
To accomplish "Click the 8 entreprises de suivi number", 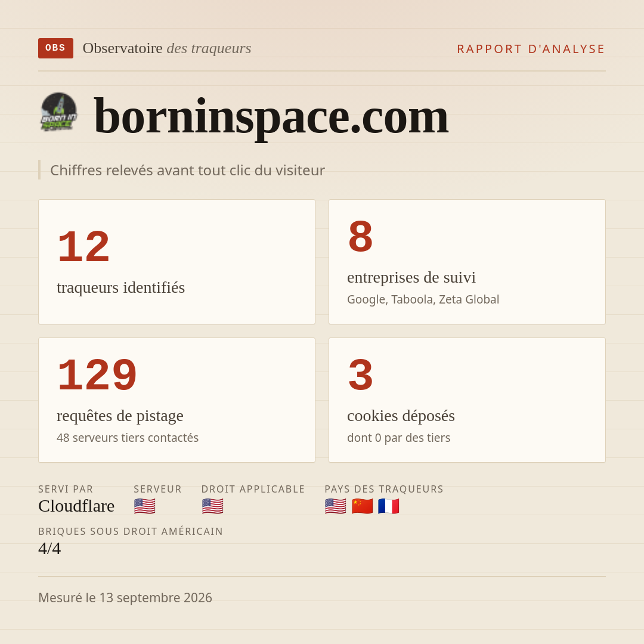I will (x=360, y=237).
